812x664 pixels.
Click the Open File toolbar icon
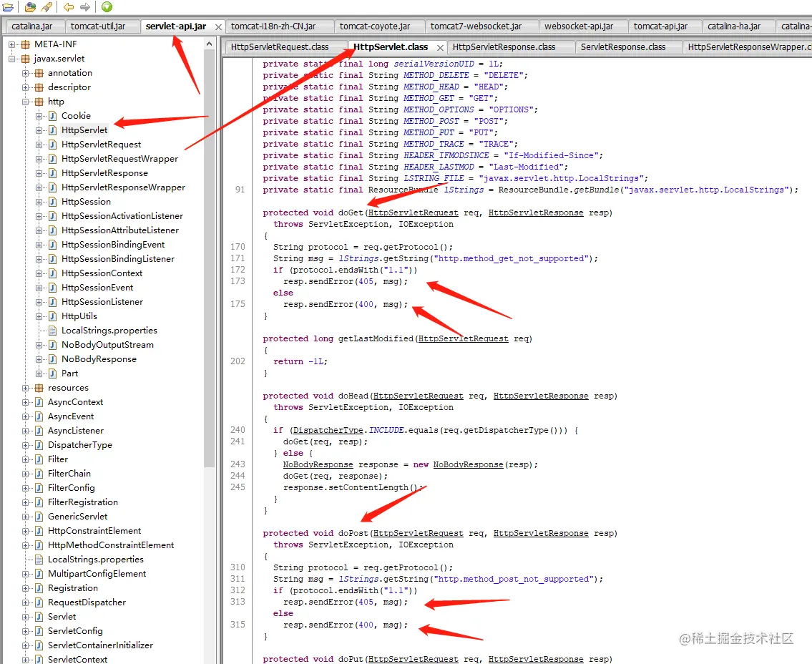(x=8, y=6)
